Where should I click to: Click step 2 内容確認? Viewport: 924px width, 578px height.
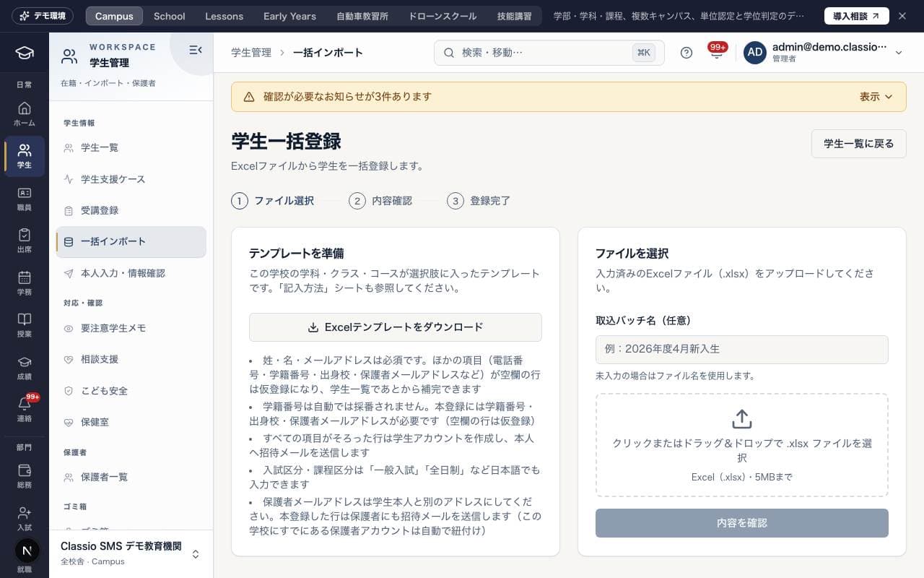tap(380, 201)
